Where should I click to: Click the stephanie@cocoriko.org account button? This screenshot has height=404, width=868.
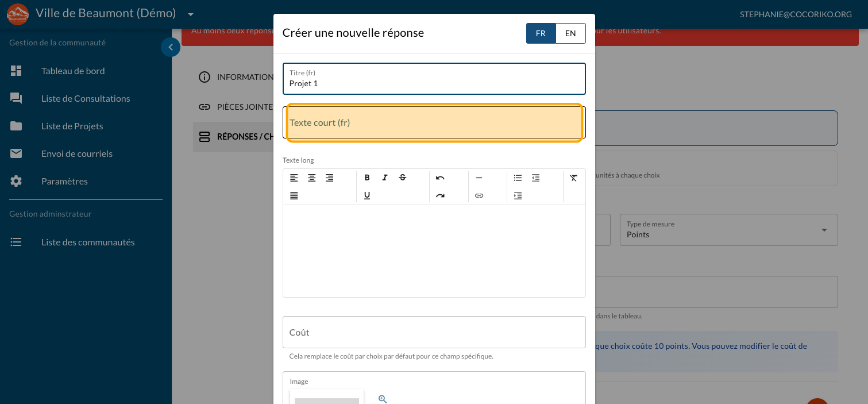click(796, 14)
